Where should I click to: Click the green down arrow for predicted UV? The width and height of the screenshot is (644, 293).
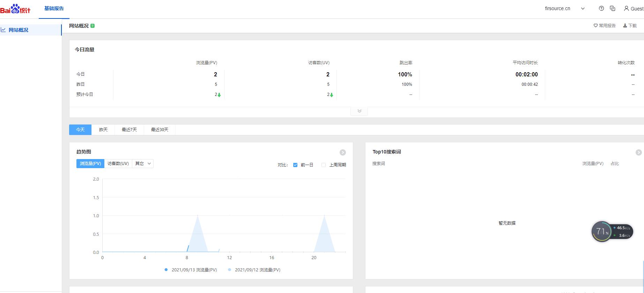click(x=332, y=95)
